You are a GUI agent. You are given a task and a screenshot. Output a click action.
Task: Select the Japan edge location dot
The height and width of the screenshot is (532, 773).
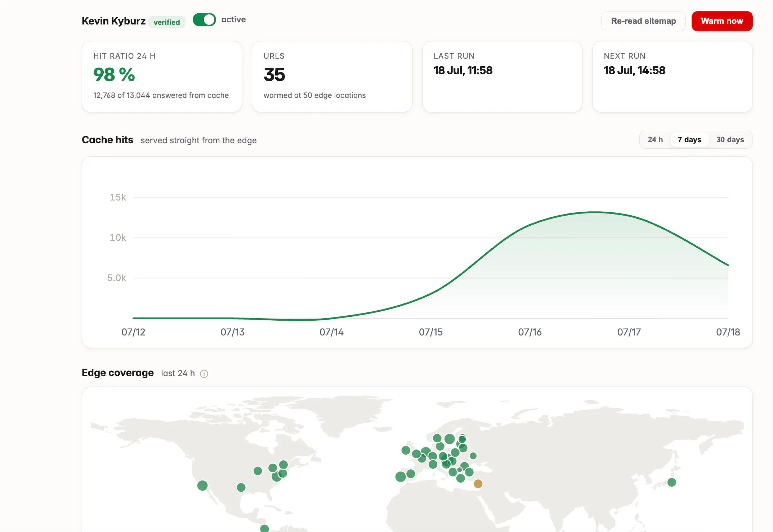(672, 482)
